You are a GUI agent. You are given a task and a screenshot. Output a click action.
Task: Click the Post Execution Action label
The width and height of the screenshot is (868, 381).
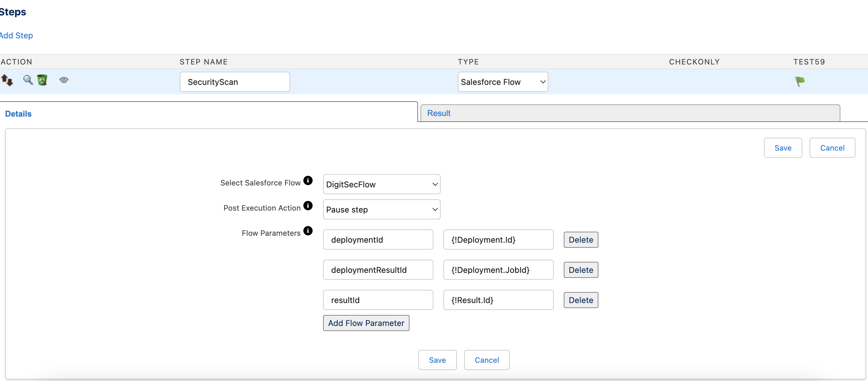click(x=262, y=208)
